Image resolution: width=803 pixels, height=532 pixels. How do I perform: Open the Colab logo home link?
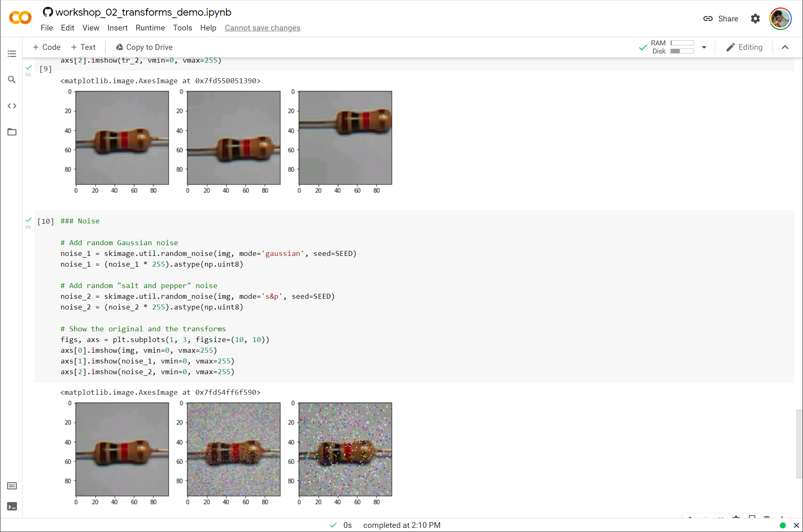(x=20, y=18)
